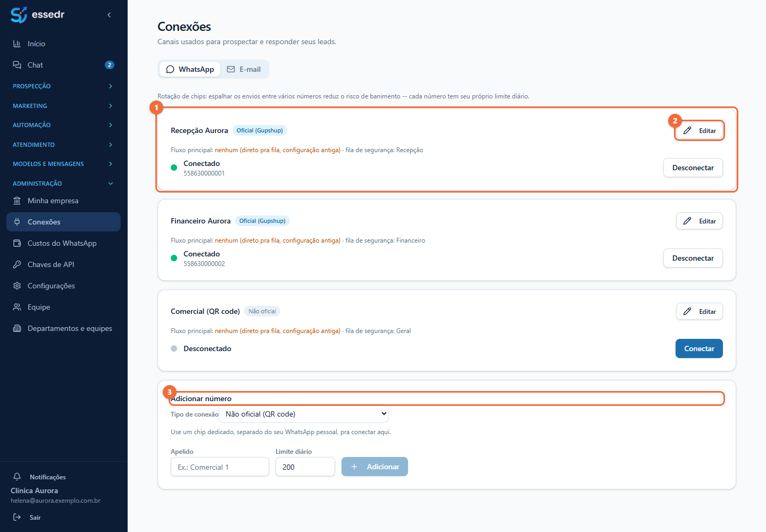Click the Adicionar button
The height and width of the screenshot is (532, 766).
click(x=374, y=467)
